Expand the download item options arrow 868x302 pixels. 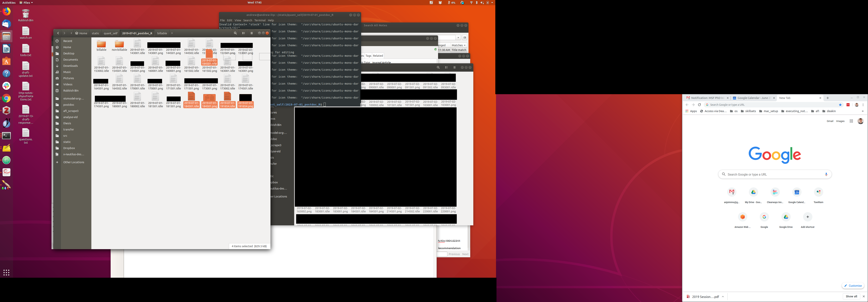(x=723, y=297)
